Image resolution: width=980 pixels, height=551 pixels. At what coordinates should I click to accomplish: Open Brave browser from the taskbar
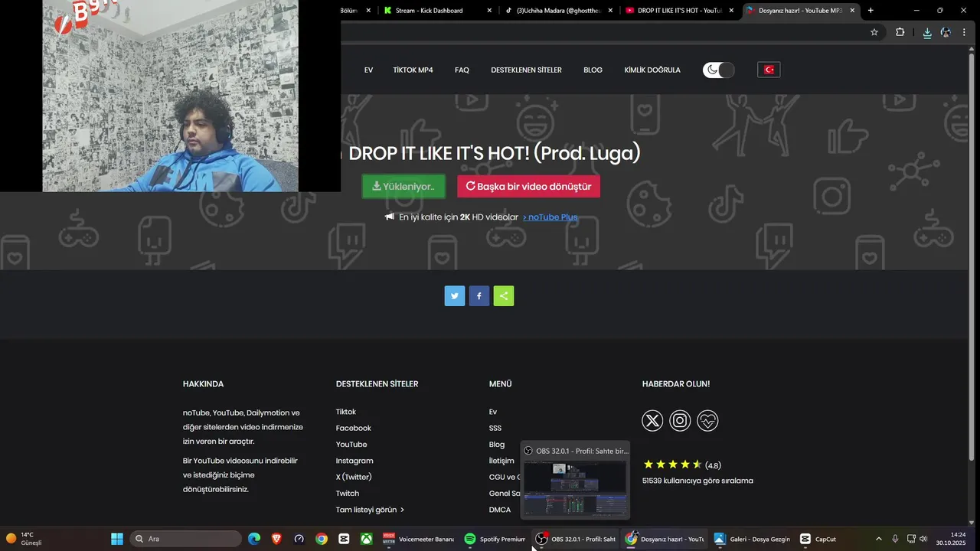tap(276, 539)
